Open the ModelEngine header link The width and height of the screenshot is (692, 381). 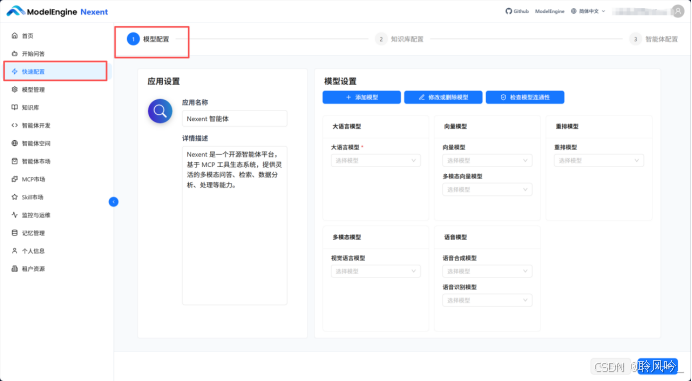[549, 11]
